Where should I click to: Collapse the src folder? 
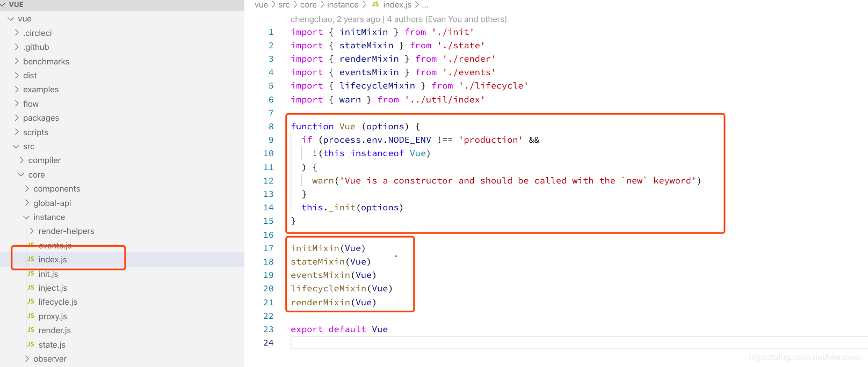tap(17, 146)
